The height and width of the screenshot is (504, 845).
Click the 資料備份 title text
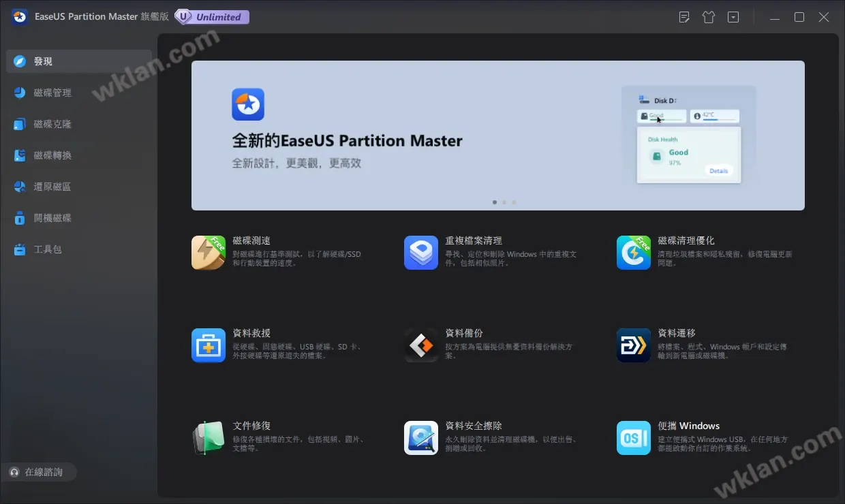(464, 333)
